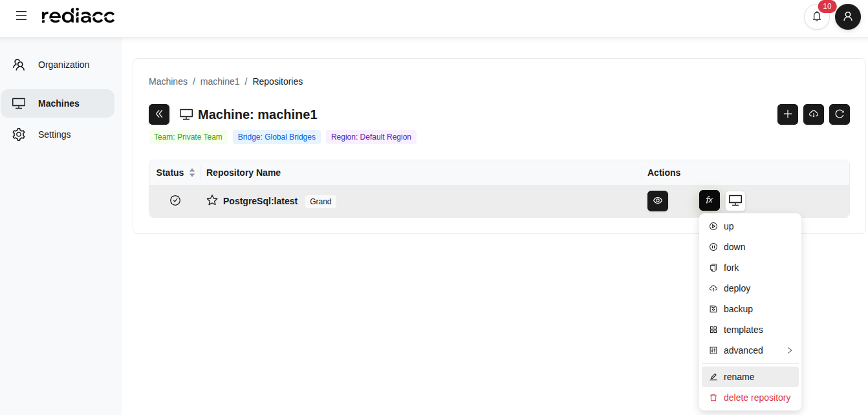Open the notifications bell
This screenshot has width=868, height=415.
point(816,16)
